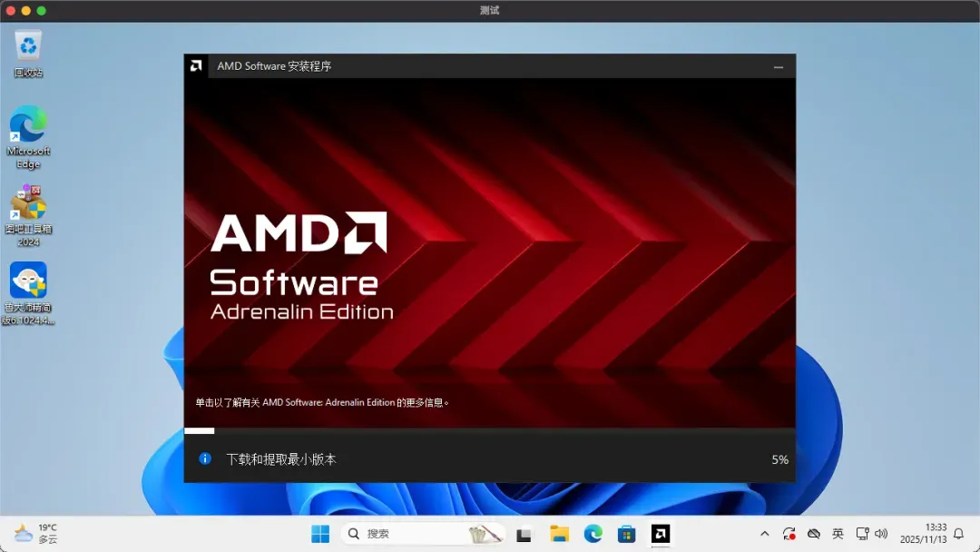Viewport: 980px width, 552px height.
Task: Click the info icon beside download status
Action: [x=205, y=459]
